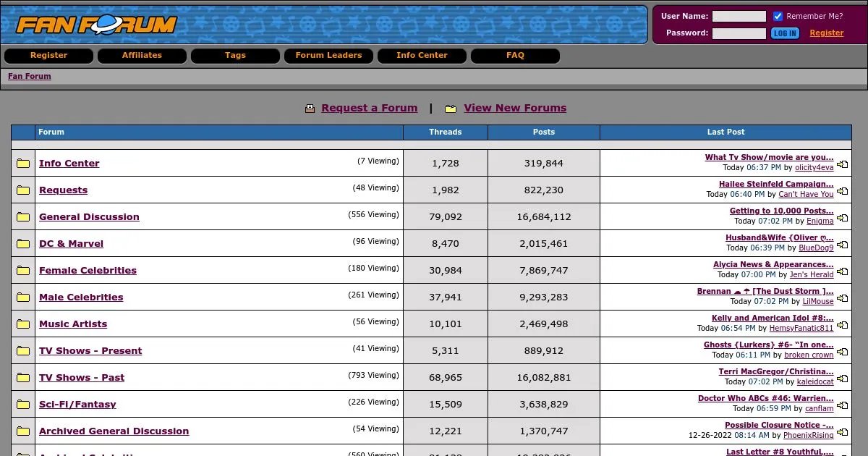Click folder icon beside Archived General Discussion
Screen dimensions: 868x456
(x=23, y=431)
